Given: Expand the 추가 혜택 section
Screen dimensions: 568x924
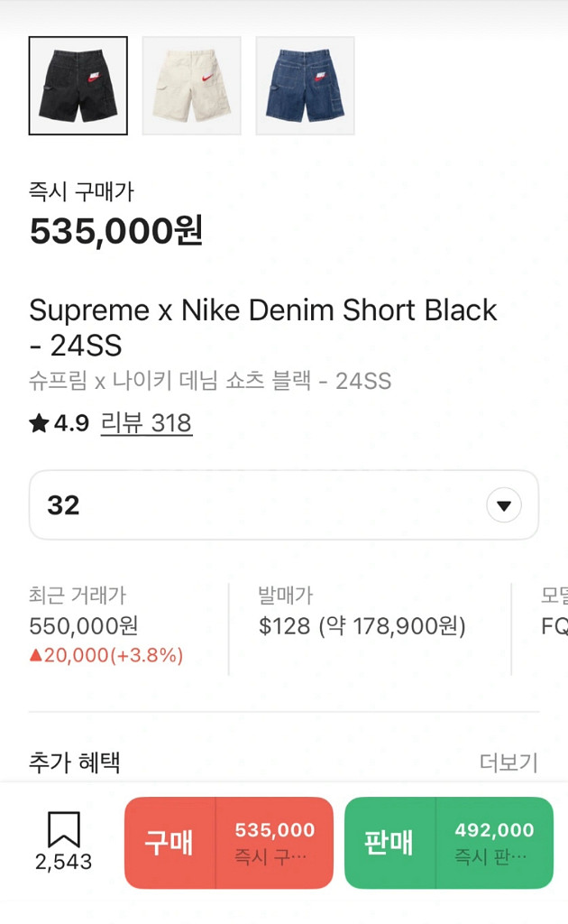Looking at the screenshot, I should click(75, 762).
